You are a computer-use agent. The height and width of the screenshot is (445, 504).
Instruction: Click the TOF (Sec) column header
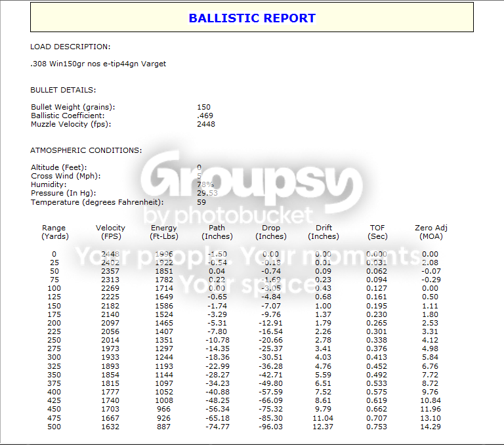tap(377, 232)
